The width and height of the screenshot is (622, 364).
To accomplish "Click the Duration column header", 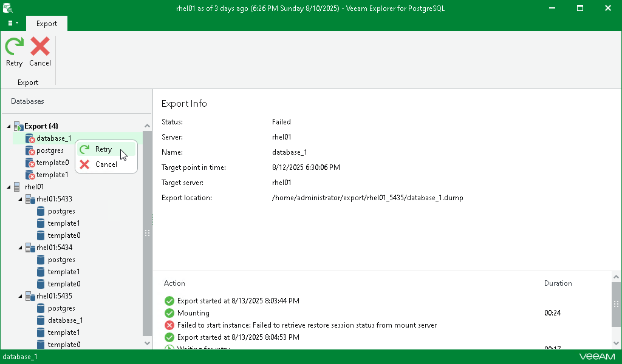I will (558, 283).
